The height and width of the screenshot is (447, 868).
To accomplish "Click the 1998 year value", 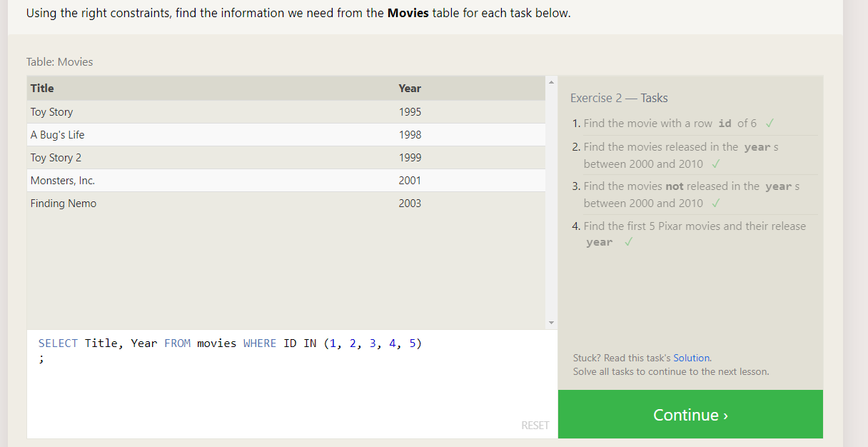I will point(410,135).
